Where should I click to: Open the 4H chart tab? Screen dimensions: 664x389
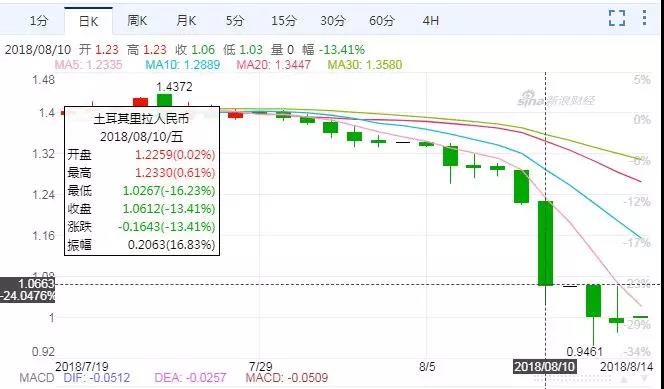[x=431, y=20]
